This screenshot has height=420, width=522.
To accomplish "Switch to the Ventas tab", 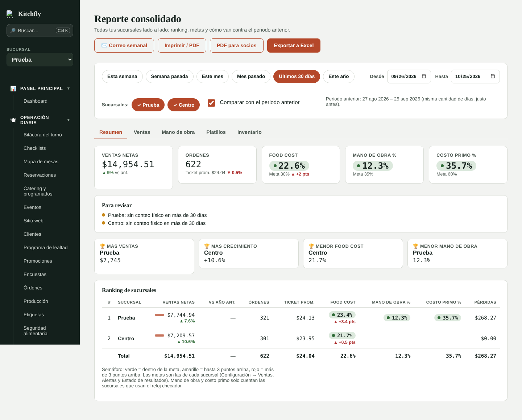I will (142, 132).
